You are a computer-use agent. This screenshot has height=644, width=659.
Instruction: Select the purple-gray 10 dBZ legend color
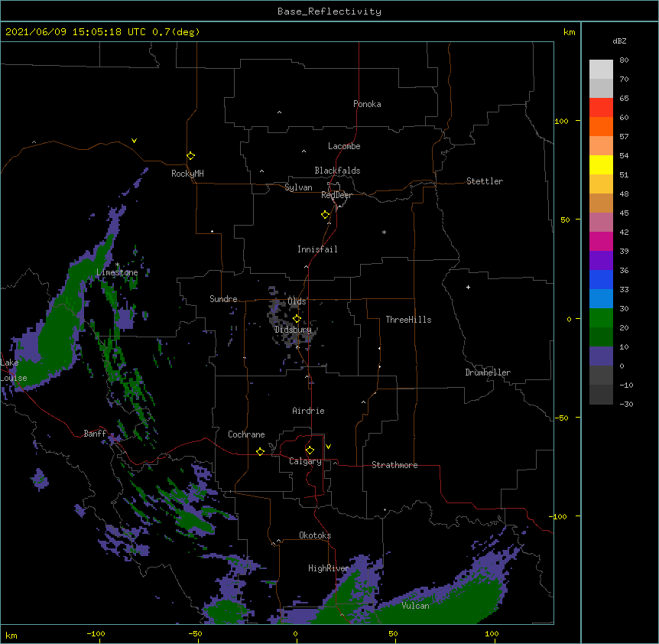click(601, 356)
